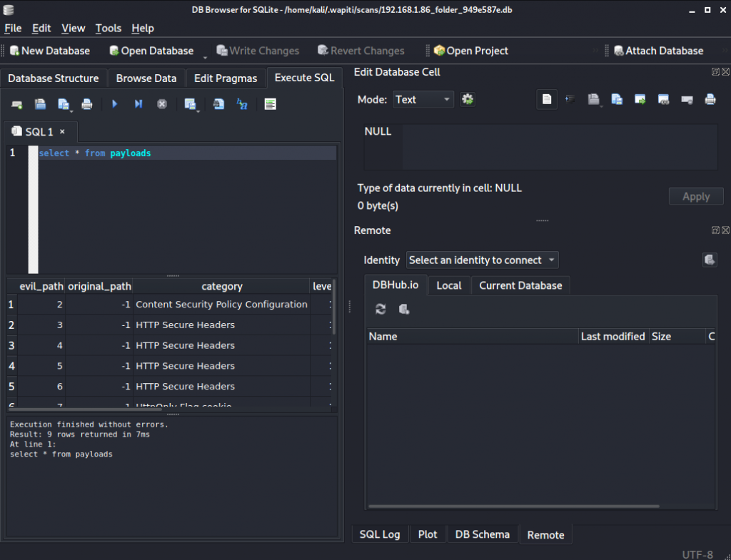The width and height of the screenshot is (731, 560).
Task: Execute the current line with the step icon
Action: click(x=138, y=104)
